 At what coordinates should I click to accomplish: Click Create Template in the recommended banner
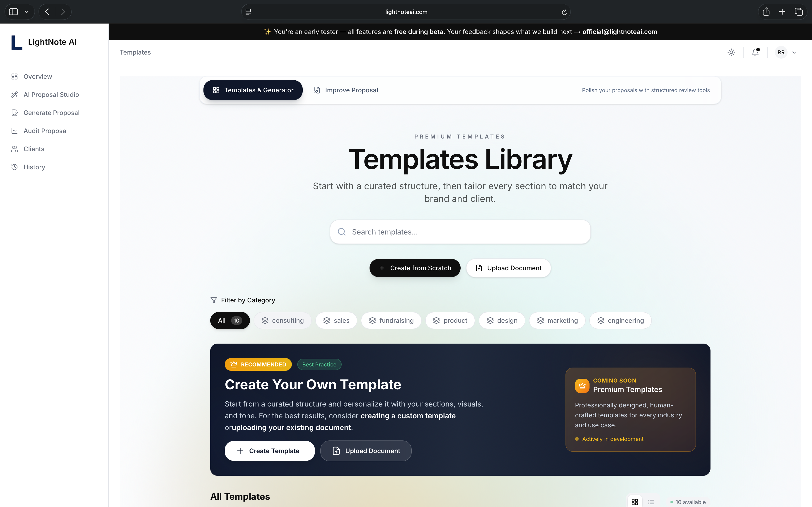[x=269, y=451]
